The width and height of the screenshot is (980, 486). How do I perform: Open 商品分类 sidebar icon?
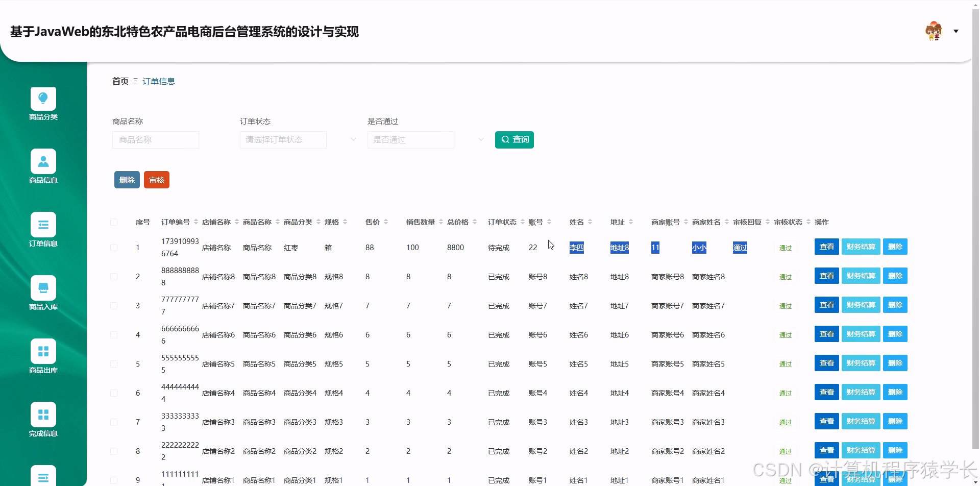[43, 99]
